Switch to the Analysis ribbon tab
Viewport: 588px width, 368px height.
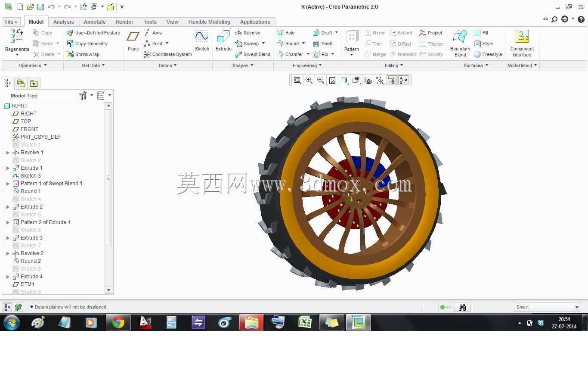tap(64, 22)
